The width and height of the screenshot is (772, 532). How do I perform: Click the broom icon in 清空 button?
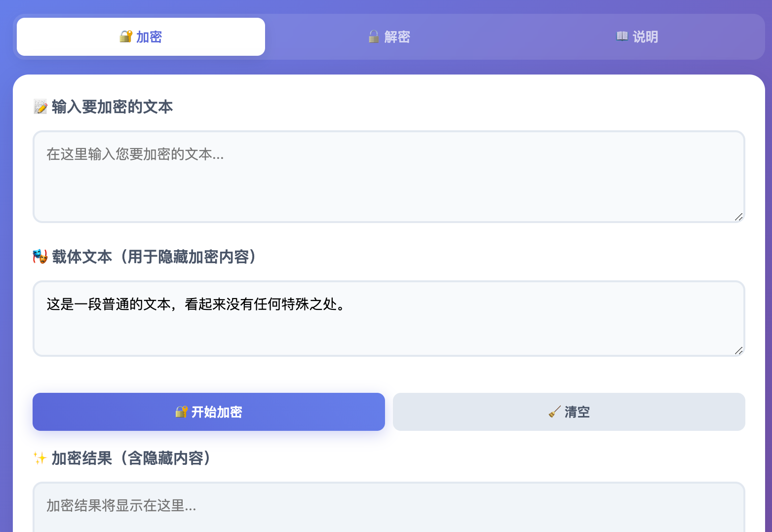click(555, 412)
